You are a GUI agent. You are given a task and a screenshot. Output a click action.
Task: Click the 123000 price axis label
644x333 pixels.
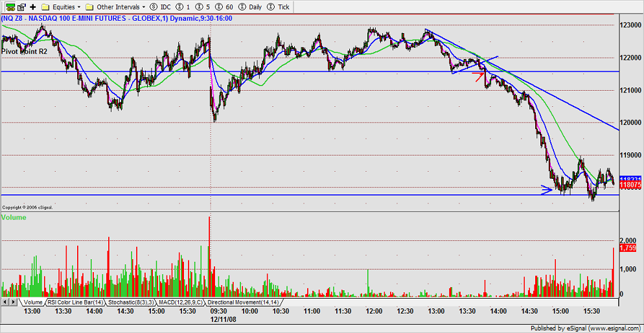(x=630, y=25)
